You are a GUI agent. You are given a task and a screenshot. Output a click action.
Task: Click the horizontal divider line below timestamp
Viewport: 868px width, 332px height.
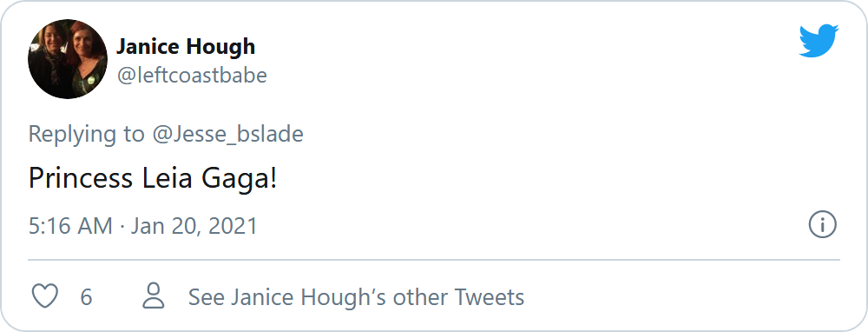pos(434,259)
